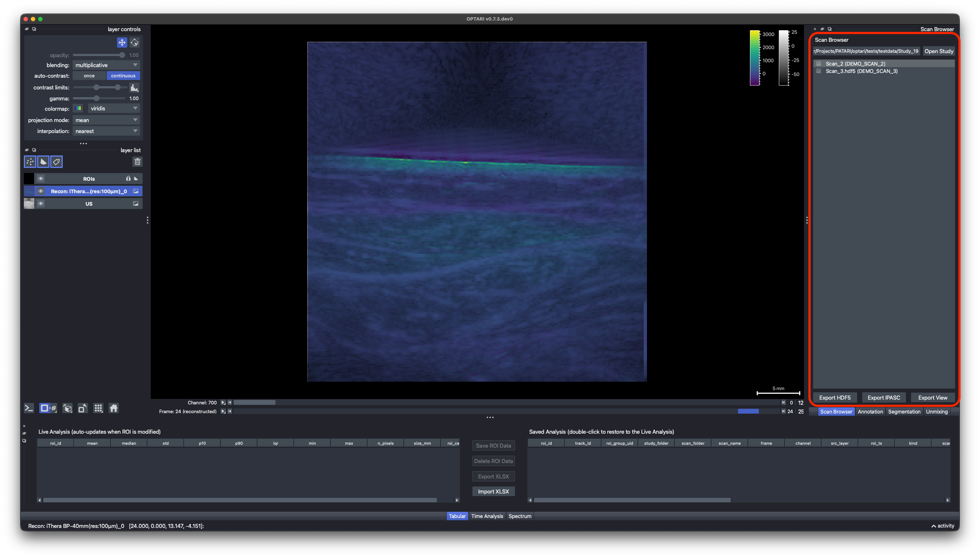Click the Export IPASC button
Viewport: 980px width, 558px height.
point(884,398)
